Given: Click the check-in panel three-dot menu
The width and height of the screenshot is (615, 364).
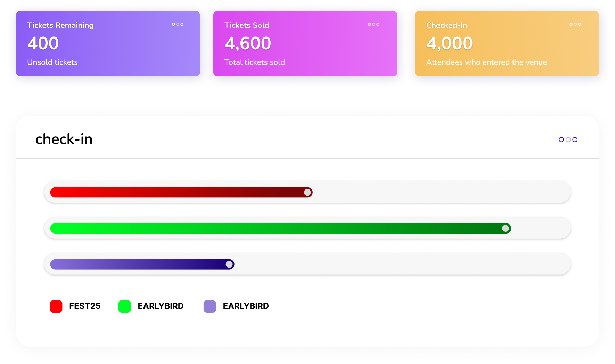Looking at the screenshot, I should pyautogui.click(x=568, y=139).
